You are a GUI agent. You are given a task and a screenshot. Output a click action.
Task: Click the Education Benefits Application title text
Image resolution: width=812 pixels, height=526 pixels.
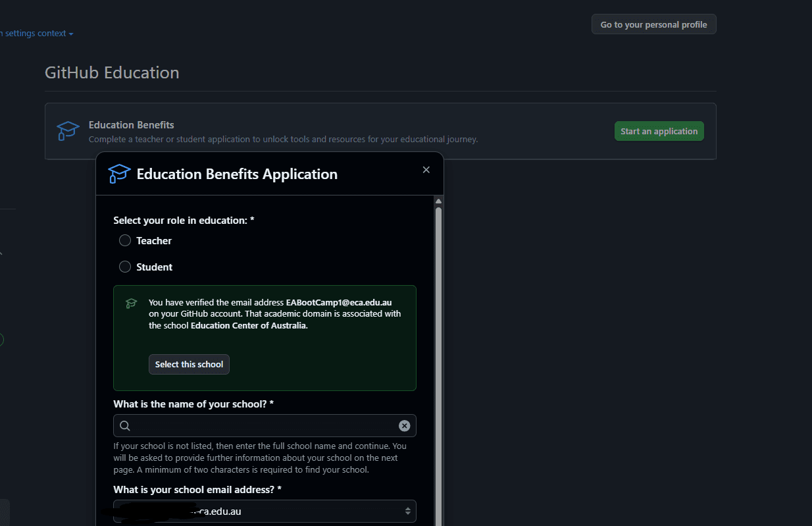pos(237,174)
